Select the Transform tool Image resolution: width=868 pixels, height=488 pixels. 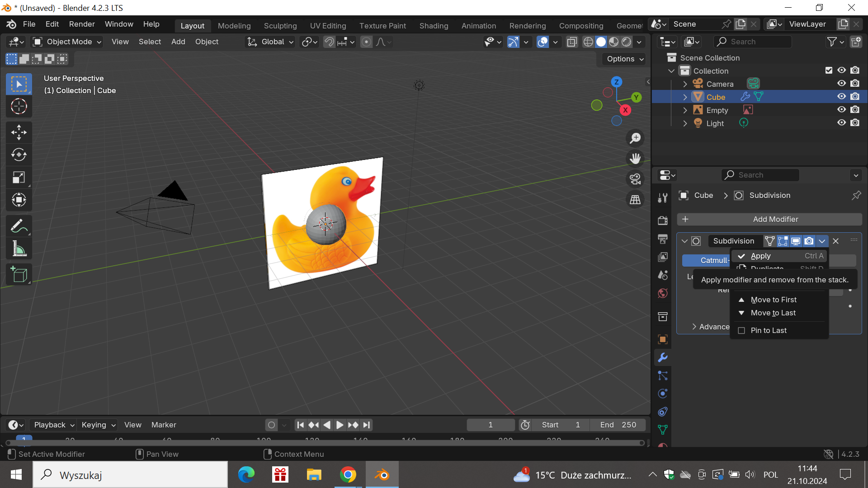19,200
